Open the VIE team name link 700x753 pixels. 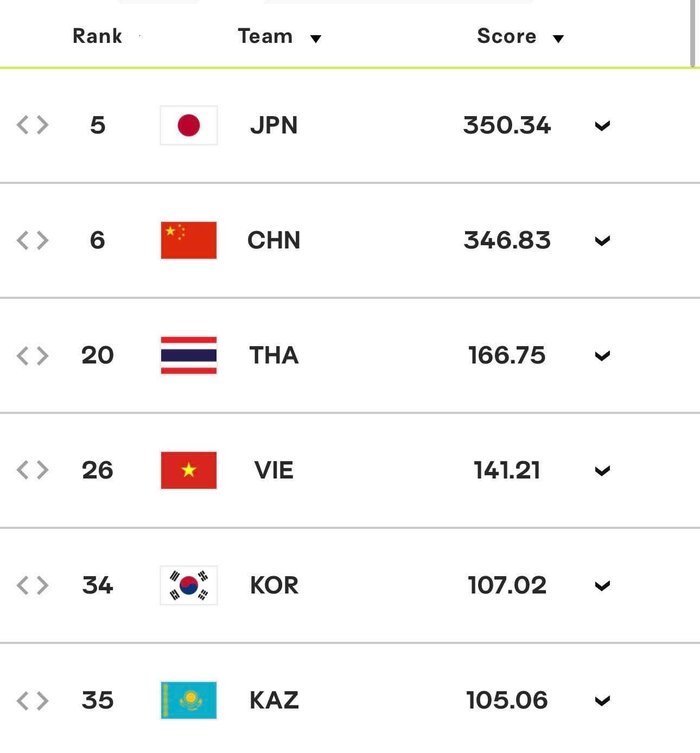tap(273, 470)
